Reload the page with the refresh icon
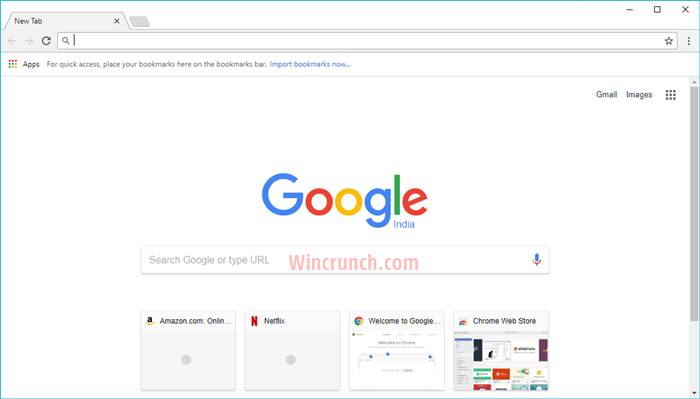 point(46,41)
